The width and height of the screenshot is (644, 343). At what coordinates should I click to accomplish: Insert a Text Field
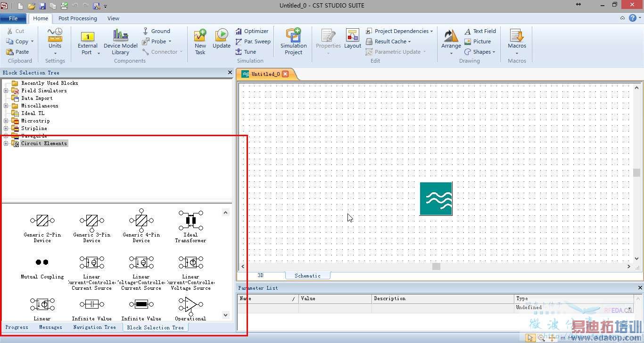(480, 31)
